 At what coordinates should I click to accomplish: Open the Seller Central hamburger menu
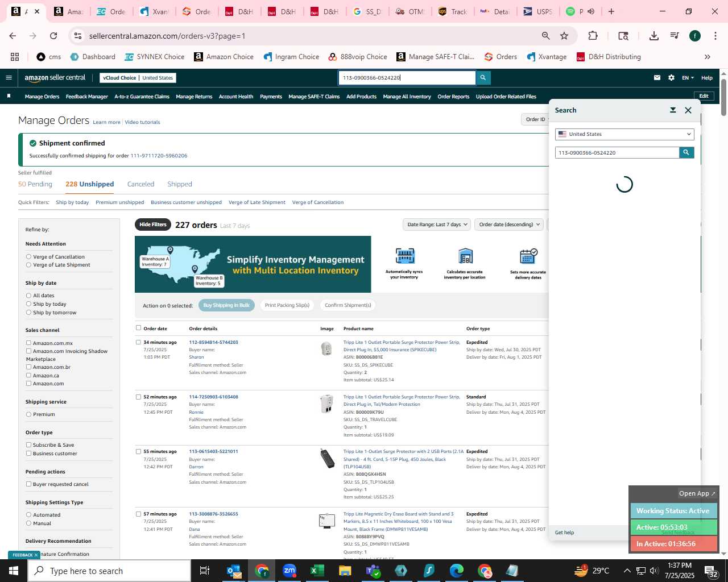coord(9,78)
